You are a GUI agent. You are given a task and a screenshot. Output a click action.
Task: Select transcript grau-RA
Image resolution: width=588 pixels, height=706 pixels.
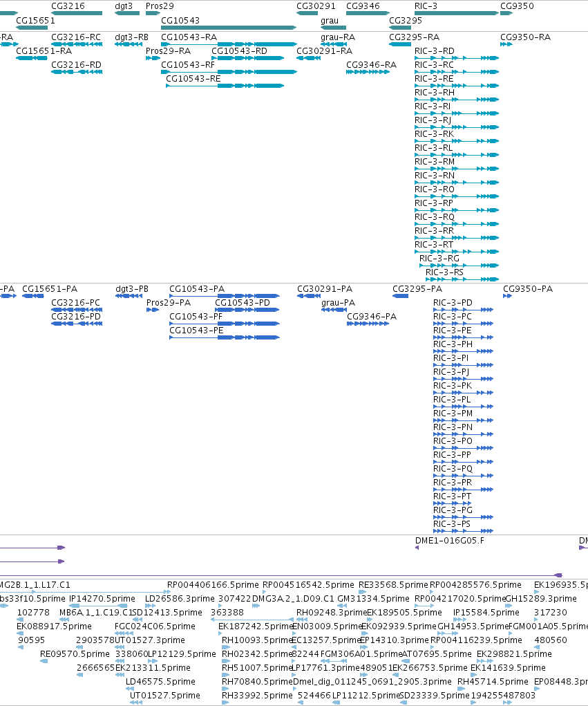(338, 37)
